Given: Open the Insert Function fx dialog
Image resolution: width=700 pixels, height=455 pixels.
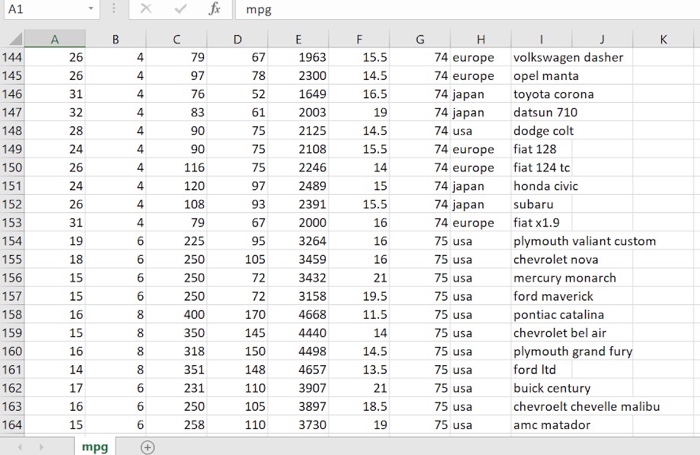Looking at the screenshot, I should tap(215, 9).
